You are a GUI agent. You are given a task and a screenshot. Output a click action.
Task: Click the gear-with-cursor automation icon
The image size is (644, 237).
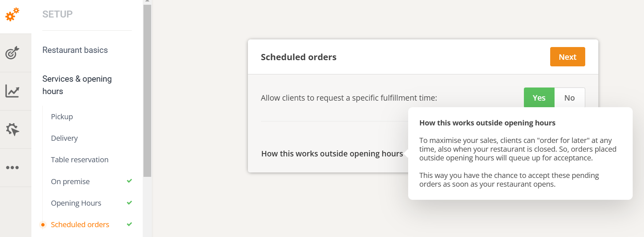[12, 129]
